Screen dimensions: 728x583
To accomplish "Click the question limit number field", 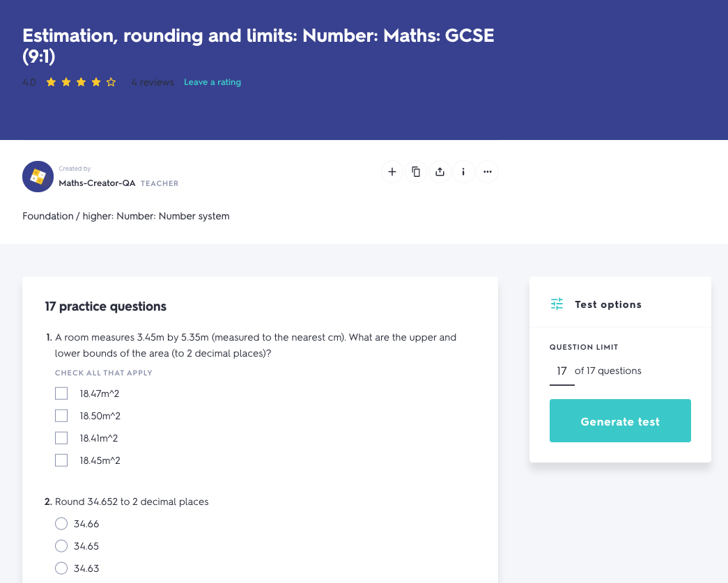I will tap(562, 371).
